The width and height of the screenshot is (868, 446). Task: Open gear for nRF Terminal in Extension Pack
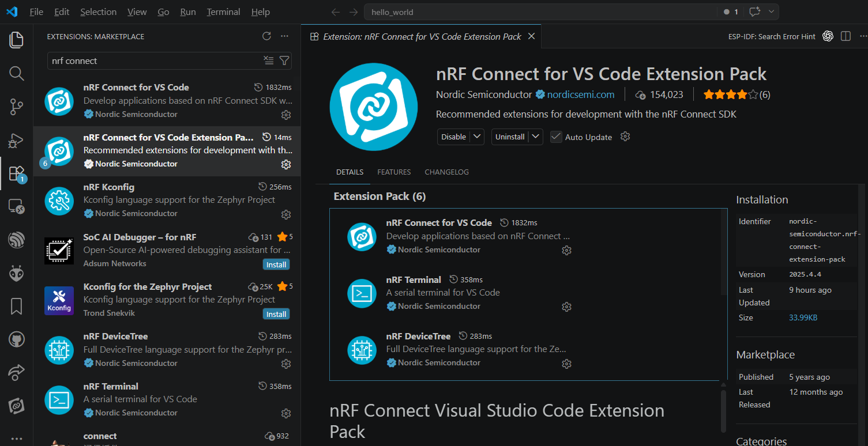[x=566, y=307]
